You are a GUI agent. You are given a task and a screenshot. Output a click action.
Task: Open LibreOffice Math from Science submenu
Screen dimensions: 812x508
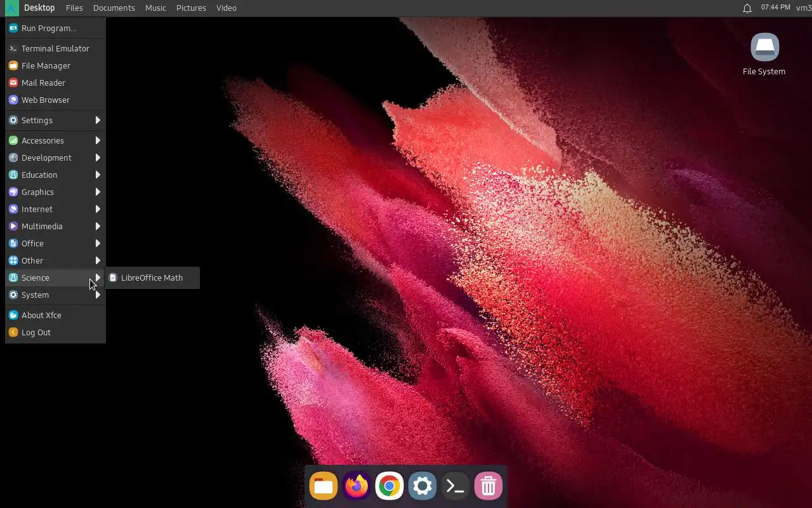(x=152, y=277)
